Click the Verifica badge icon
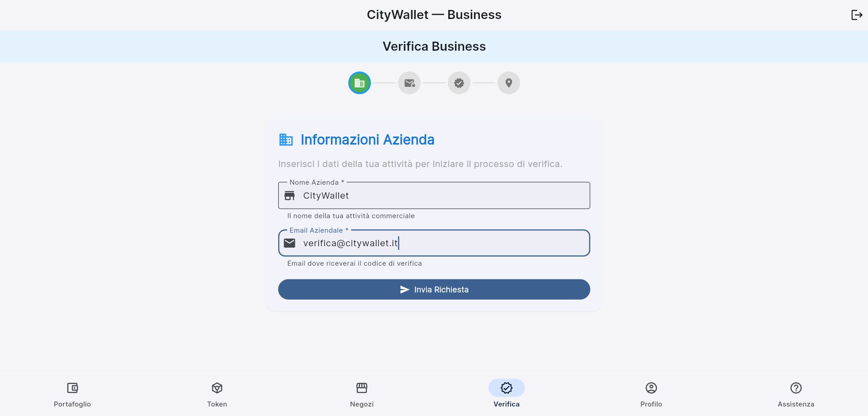Image resolution: width=868 pixels, height=416 pixels. [x=506, y=388]
